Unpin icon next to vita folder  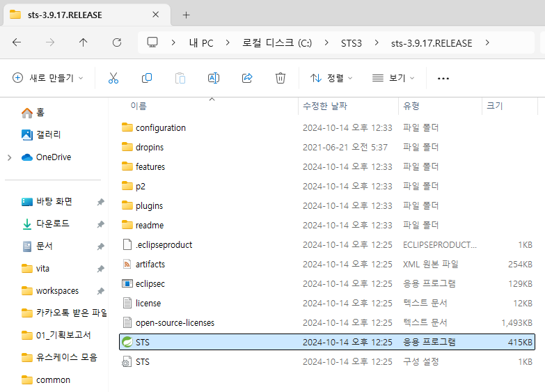click(x=100, y=269)
